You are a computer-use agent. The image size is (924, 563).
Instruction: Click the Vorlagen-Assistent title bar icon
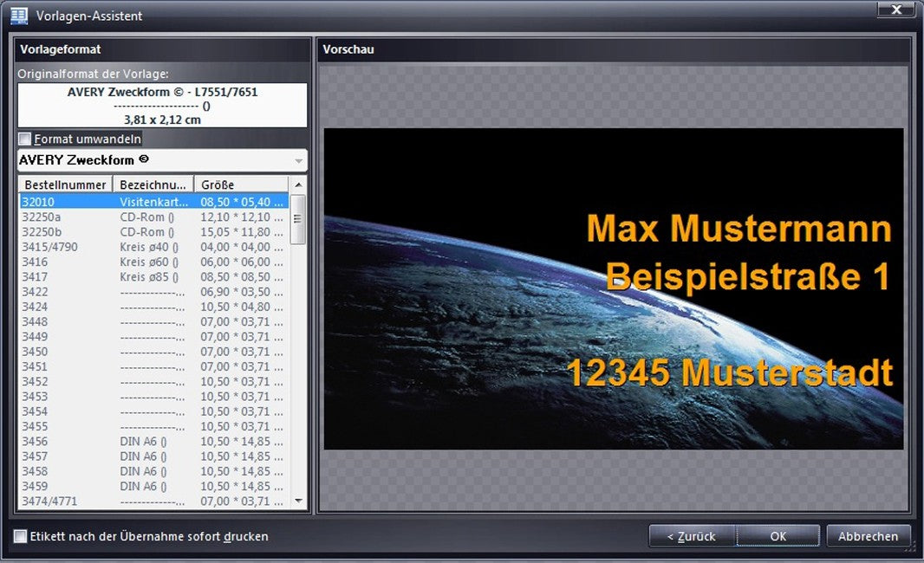click(17, 15)
